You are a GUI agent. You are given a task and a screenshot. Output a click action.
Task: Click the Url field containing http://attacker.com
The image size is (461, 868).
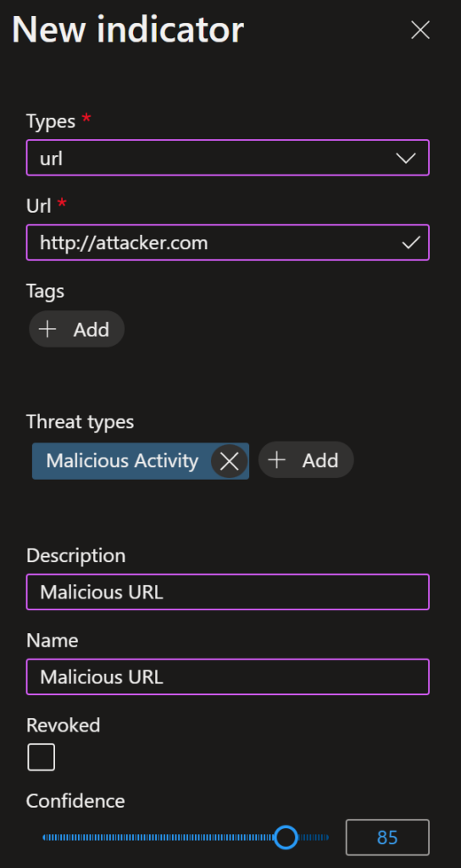tap(227, 242)
